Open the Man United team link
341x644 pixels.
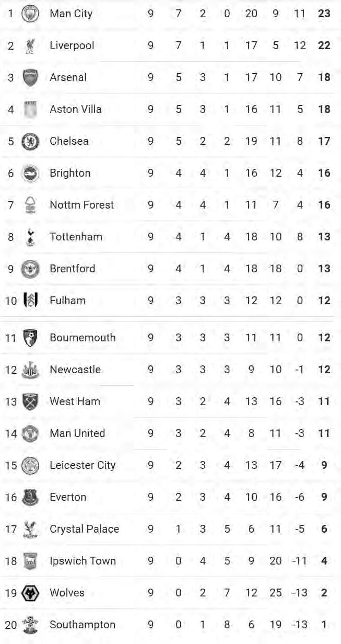(x=77, y=433)
